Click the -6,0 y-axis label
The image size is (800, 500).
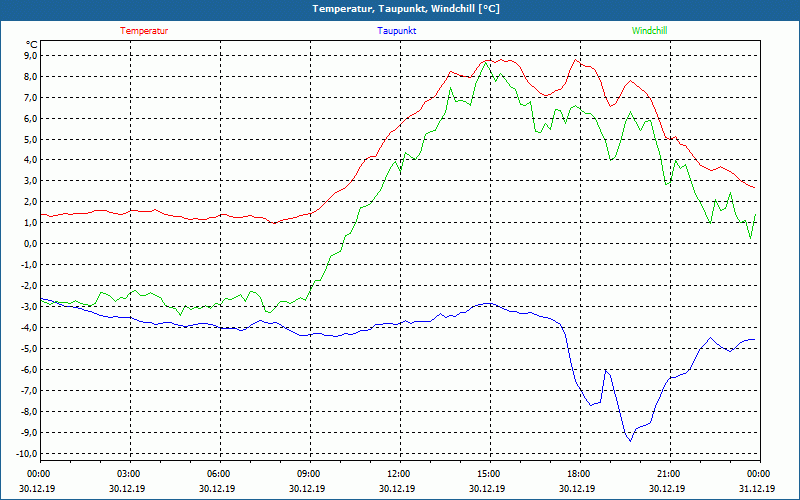pyautogui.click(x=30, y=369)
